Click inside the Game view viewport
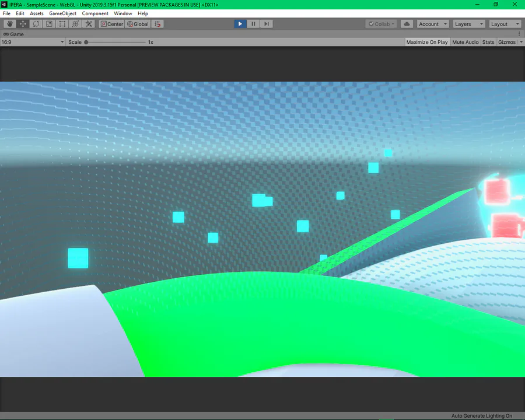 pyautogui.click(x=262, y=229)
